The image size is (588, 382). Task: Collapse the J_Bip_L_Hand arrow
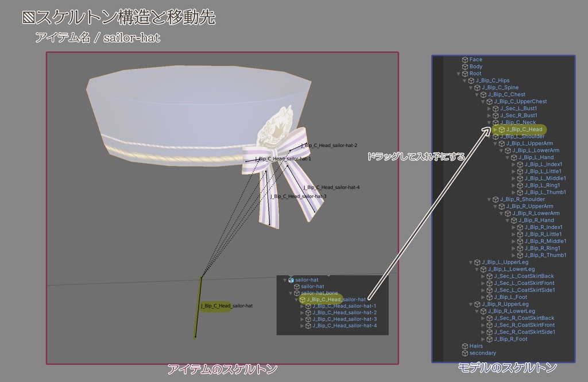pos(508,157)
